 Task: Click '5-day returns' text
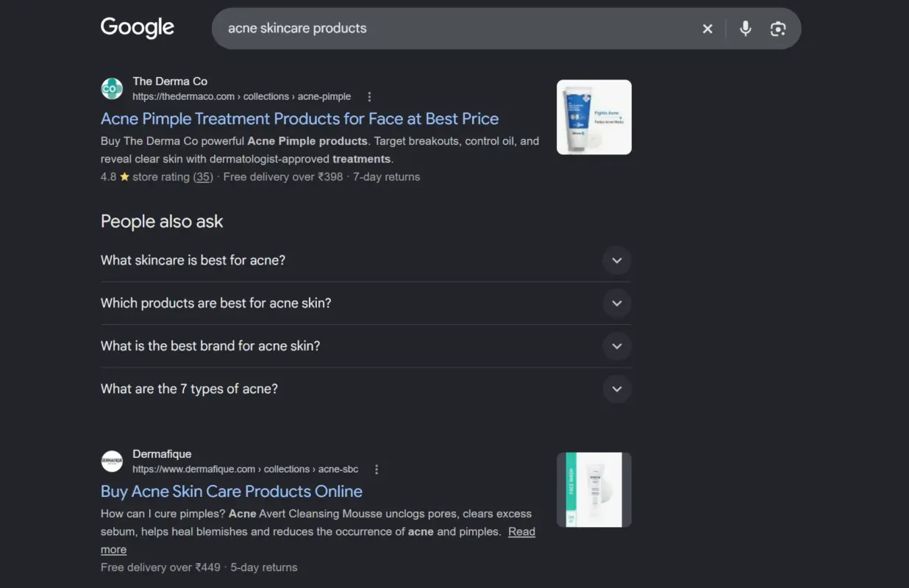[x=264, y=568]
